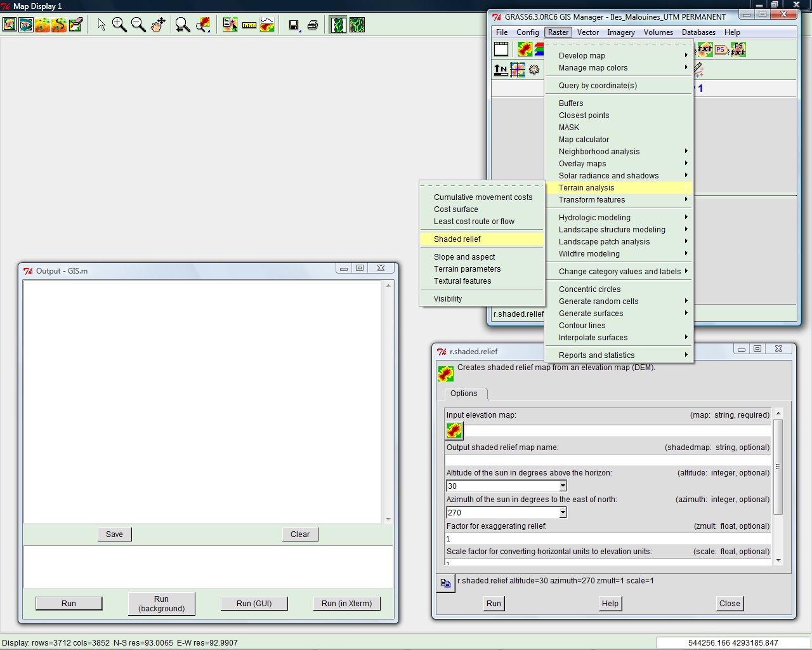Screen dimensions: 812x650
Task: Select the Zoom Out magnifier tool
Action: (x=138, y=25)
